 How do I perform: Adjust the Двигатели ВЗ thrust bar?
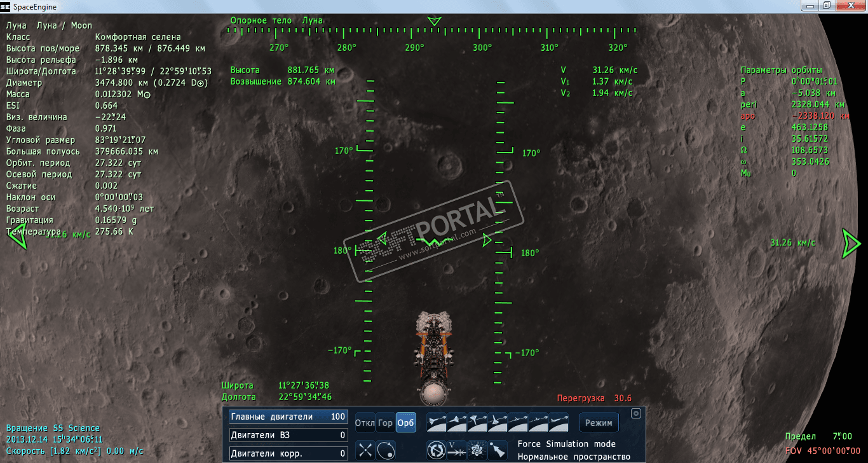tap(289, 436)
